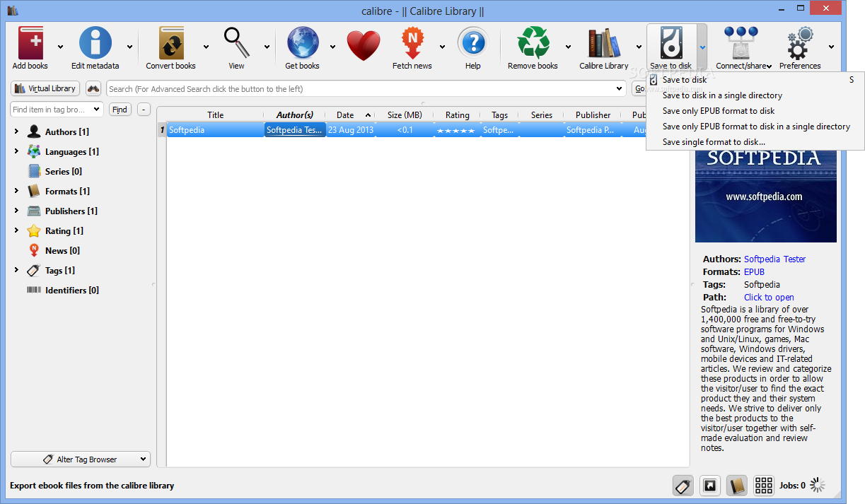Click the calibre app icon in title bar
This screenshot has width=865, height=504.
tap(13, 10)
